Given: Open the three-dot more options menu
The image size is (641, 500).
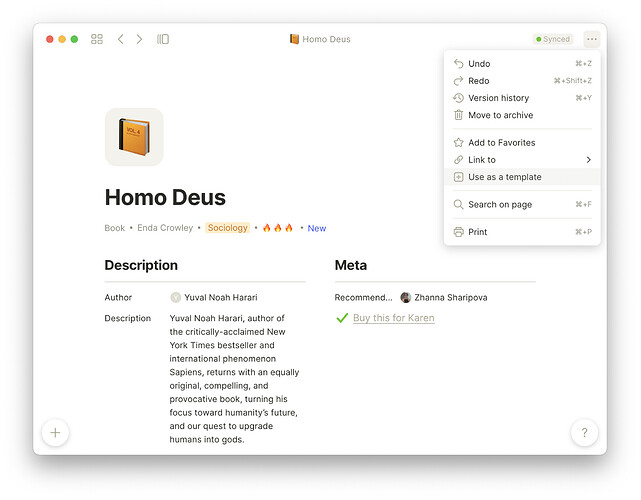Looking at the screenshot, I should (592, 39).
